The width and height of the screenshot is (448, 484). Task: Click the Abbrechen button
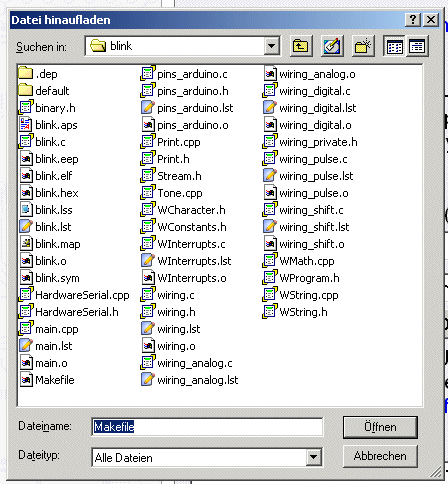(380, 456)
